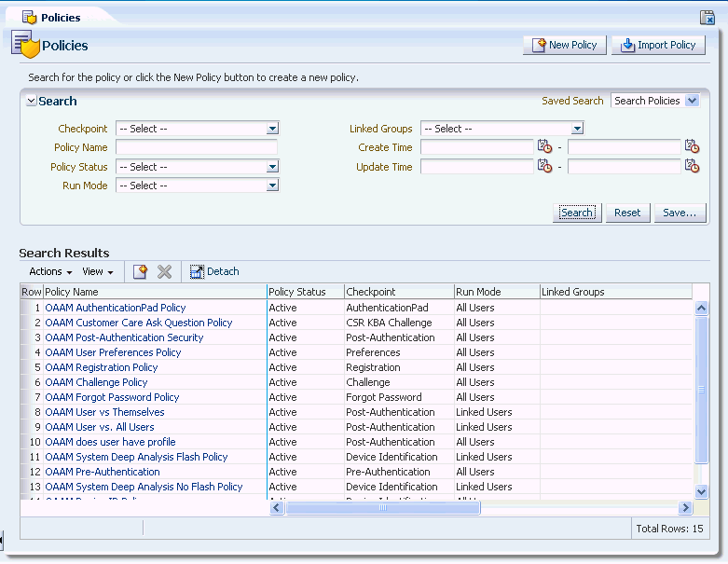The height and width of the screenshot is (564, 728).
Task: Open Create Time start date calendar icon
Action: coord(544,146)
